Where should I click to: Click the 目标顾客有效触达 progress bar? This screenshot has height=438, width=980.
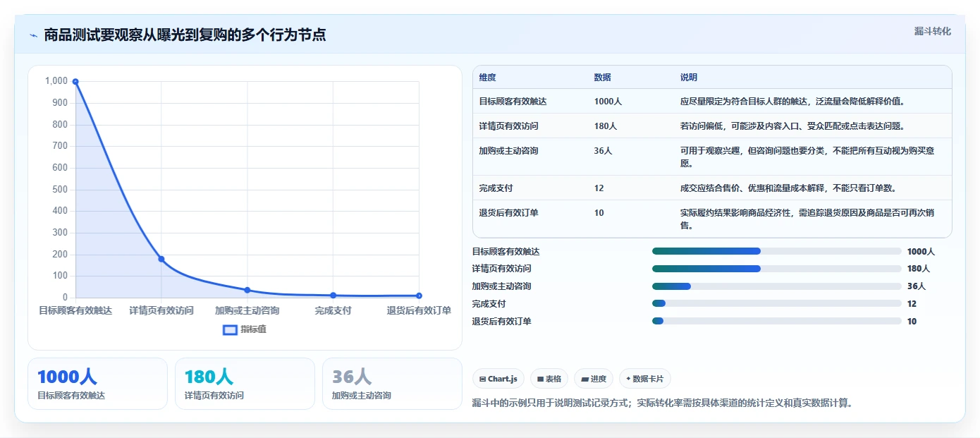tap(777, 251)
